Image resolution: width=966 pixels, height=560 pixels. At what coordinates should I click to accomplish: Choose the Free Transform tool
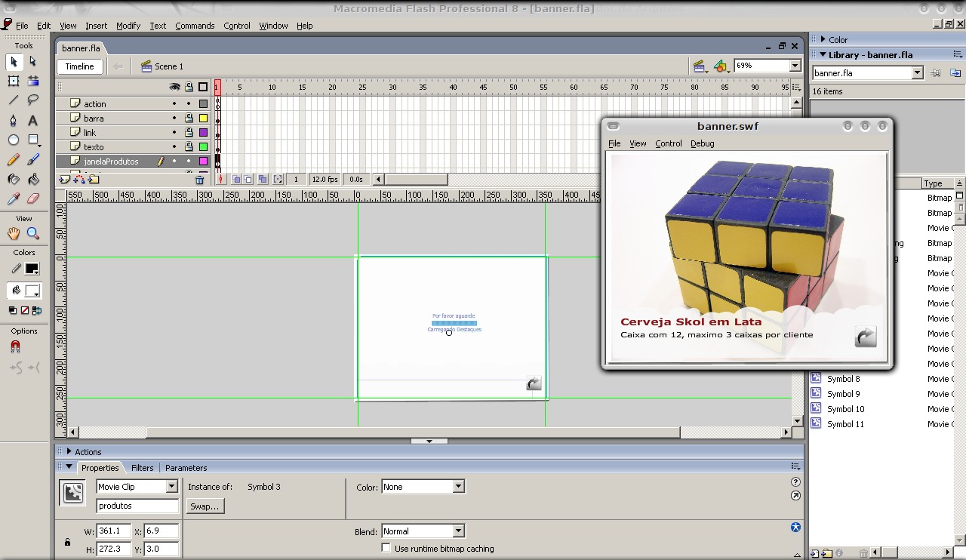coord(14,81)
